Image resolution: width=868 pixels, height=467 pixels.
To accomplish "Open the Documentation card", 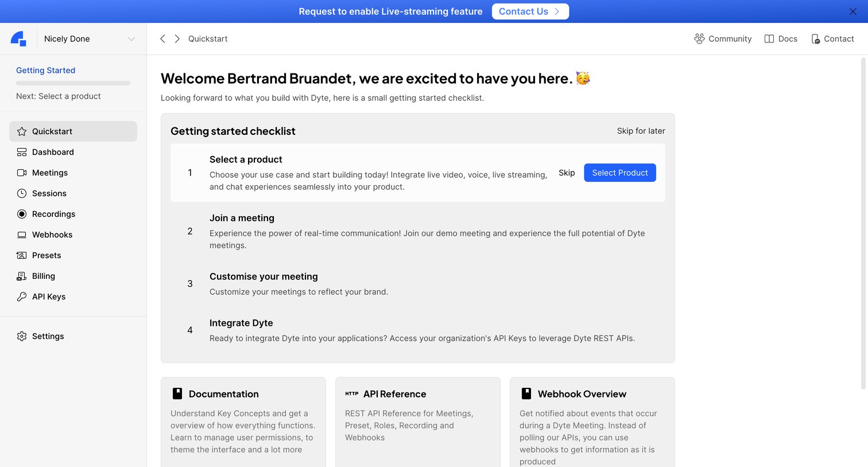I will point(243,422).
